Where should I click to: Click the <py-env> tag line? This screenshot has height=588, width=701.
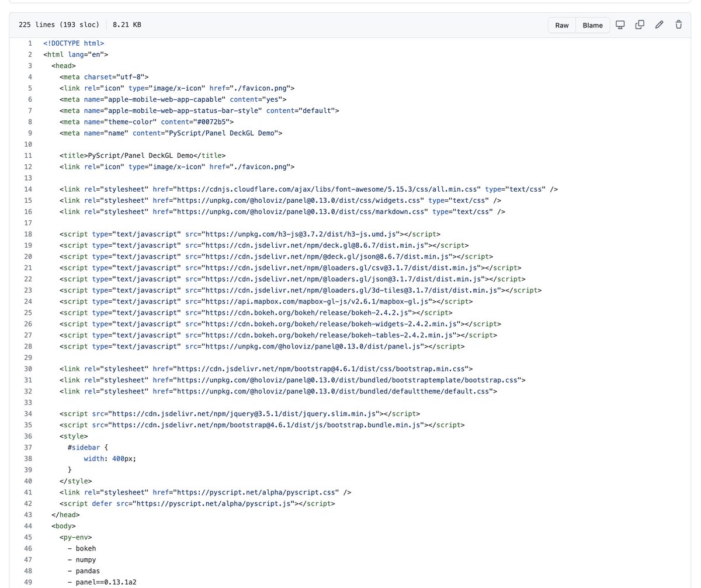75,537
